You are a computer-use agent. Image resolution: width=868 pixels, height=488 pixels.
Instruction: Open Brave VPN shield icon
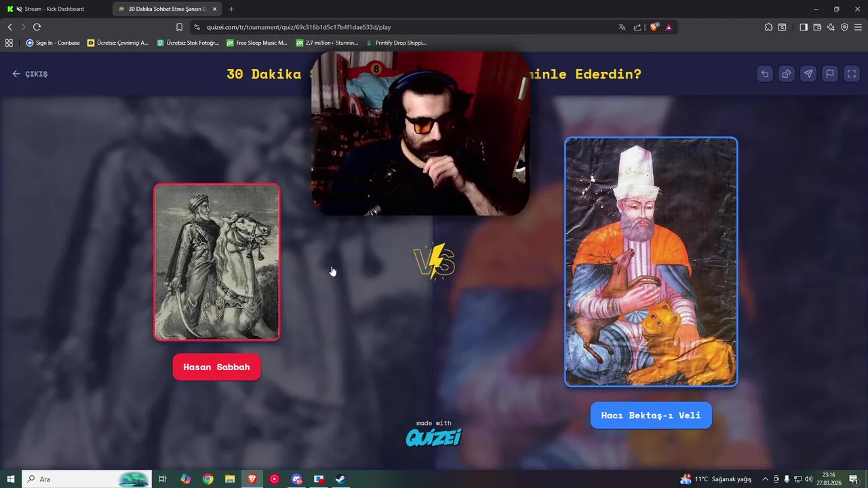(844, 27)
